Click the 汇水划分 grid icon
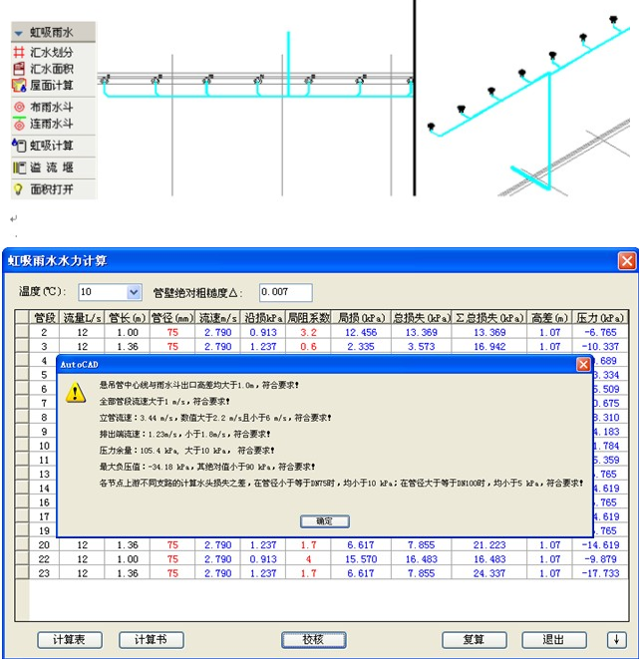Viewport: 644px width, 660px height. click(19, 52)
